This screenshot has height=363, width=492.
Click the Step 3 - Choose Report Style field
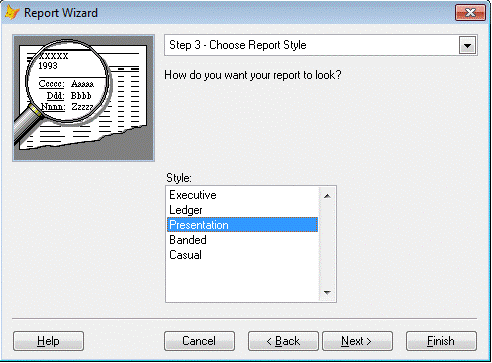321,45
